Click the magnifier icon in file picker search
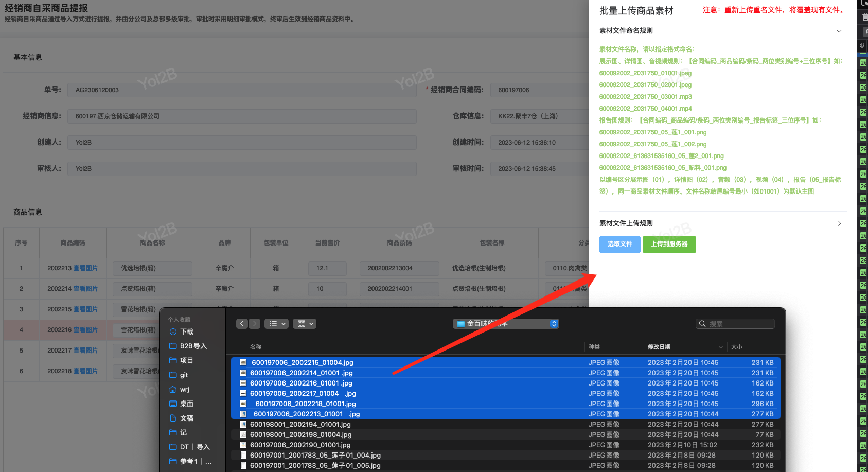Viewport: 868px width, 472px height. click(702, 324)
